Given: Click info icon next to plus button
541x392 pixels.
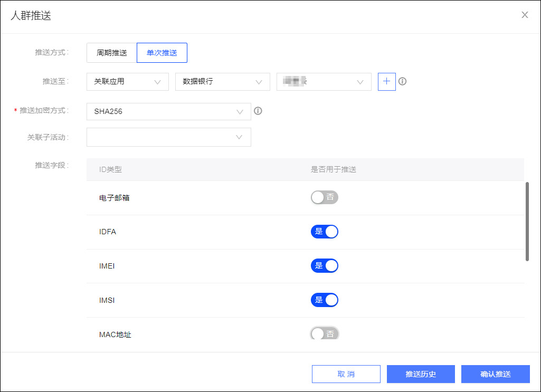Looking at the screenshot, I should 402,81.
